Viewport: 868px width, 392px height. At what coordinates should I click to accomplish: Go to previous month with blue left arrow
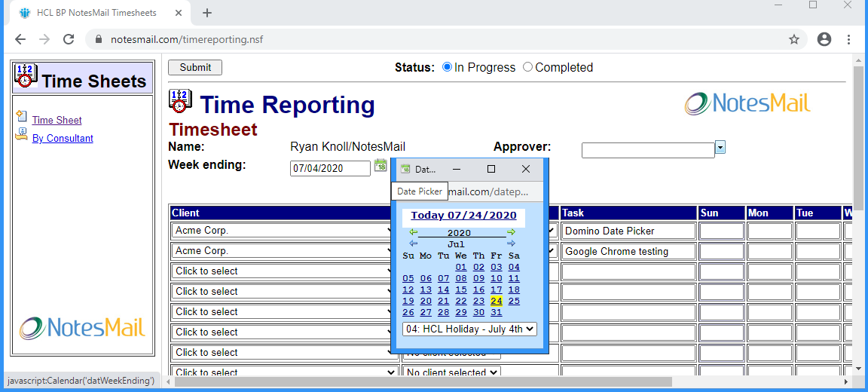413,243
